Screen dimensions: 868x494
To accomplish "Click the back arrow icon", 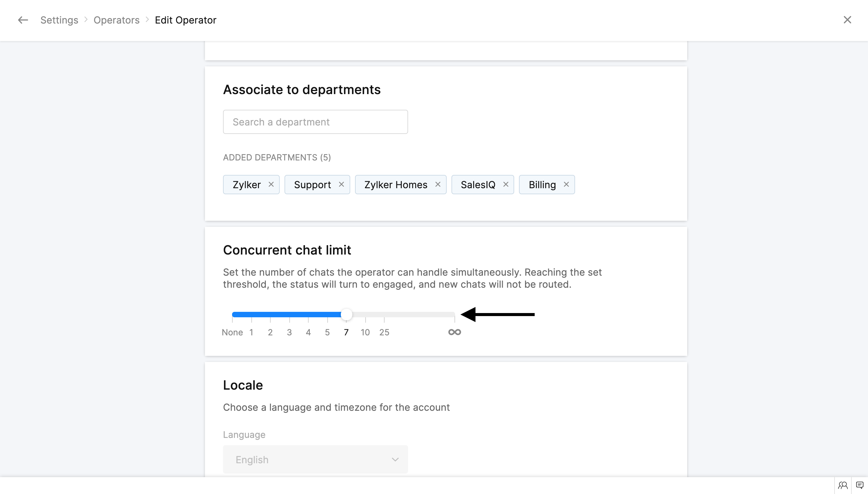I will 23,20.
